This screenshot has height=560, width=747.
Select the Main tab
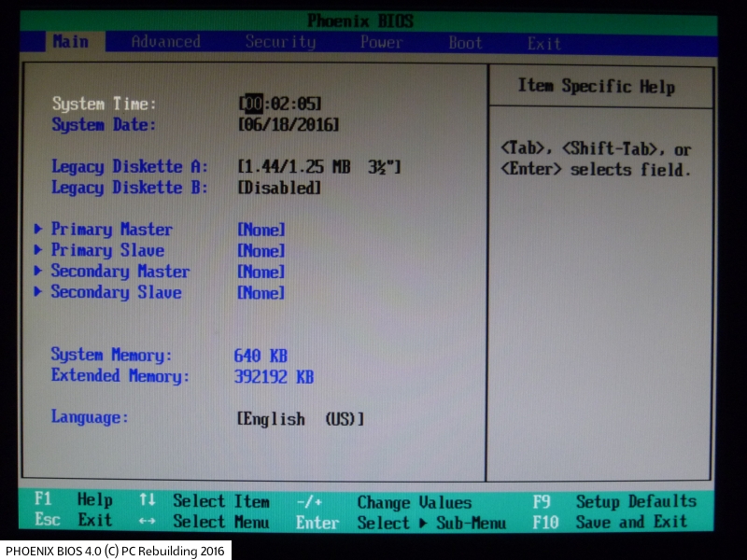tap(71, 42)
